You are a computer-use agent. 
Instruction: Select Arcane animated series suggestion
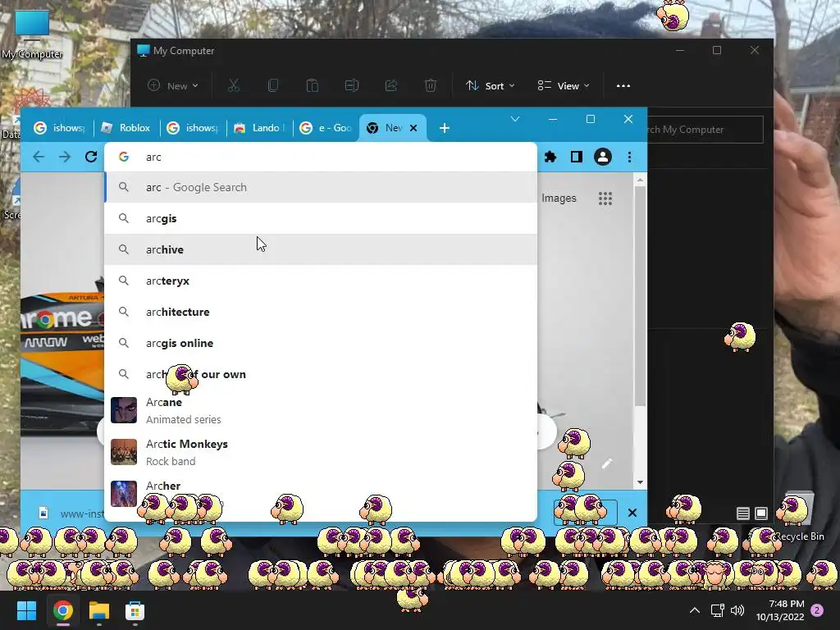pyautogui.click(x=321, y=410)
